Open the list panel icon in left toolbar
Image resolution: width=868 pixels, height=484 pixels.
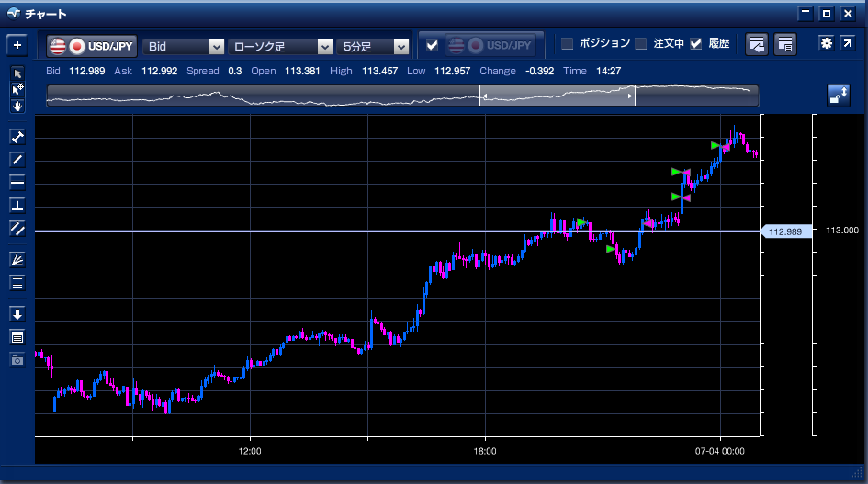(x=17, y=338)
